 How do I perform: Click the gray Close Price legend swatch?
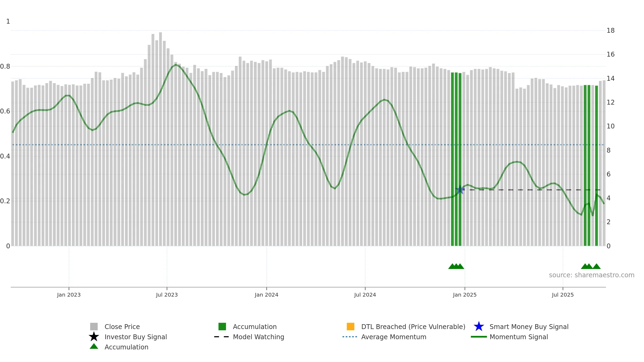[94, 327]
